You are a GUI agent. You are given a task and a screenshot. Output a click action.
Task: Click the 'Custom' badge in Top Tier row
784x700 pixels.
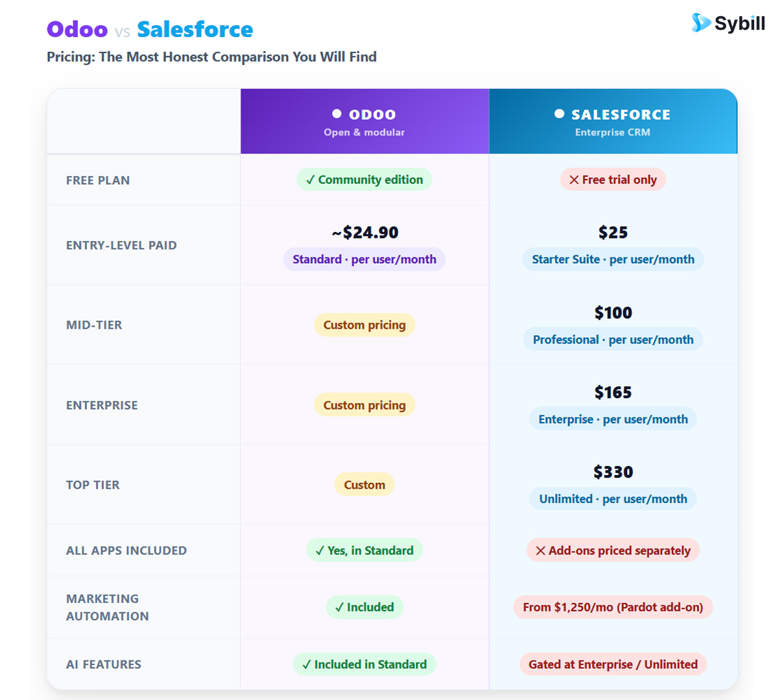point(364,485)
